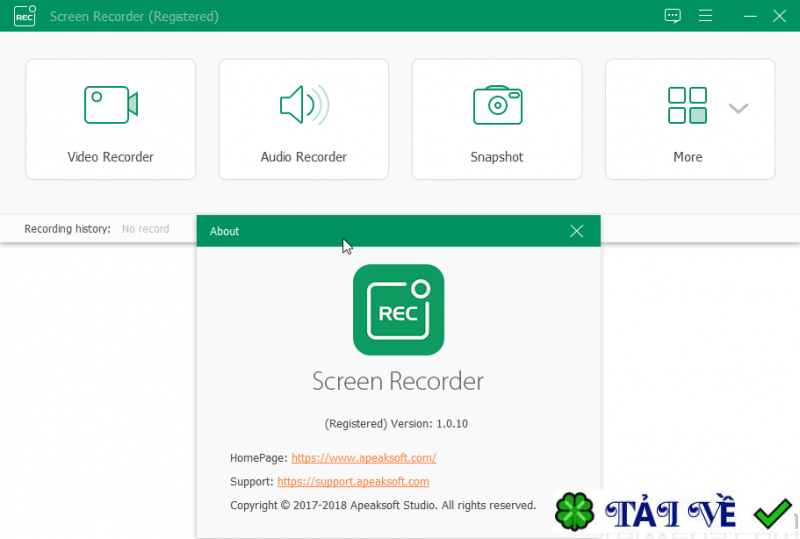Click the REC app logo in title bar
Screen dimensions: 800x539
pos(25,16)
